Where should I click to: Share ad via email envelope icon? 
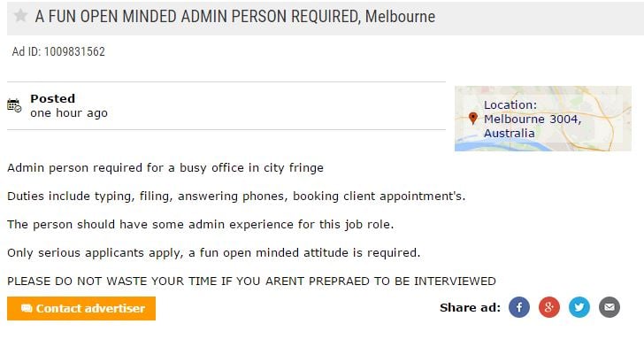[609, 307]
